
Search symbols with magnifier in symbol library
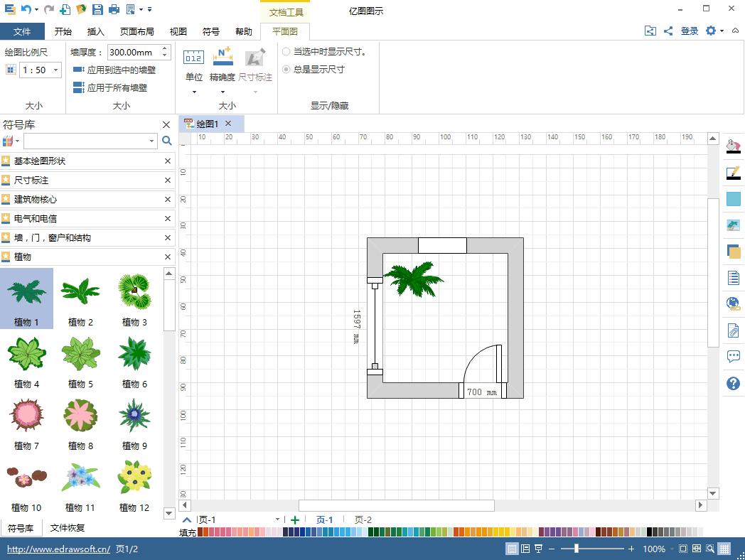click(x=166, y=141)
